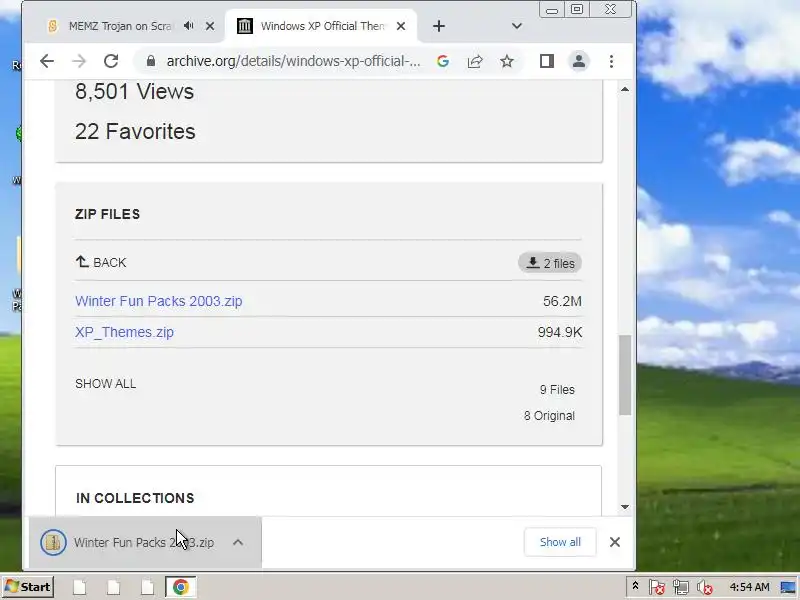Close the downloads bar
The image size is (800, 600).
(615, 542)
